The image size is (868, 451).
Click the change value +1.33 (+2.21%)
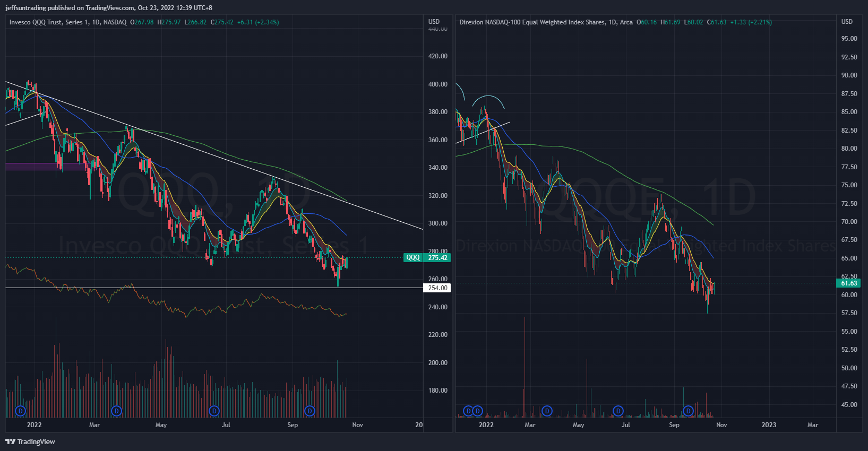point(751,22)
